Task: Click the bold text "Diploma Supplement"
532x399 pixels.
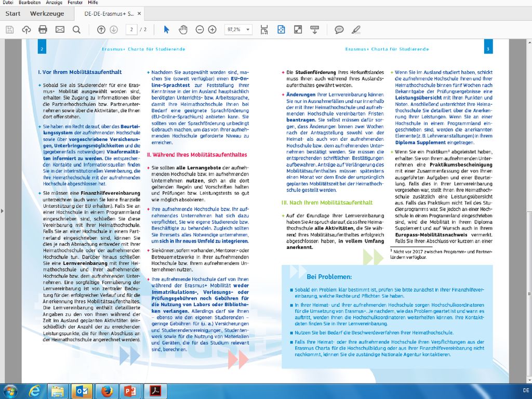Action: [420, 142]
